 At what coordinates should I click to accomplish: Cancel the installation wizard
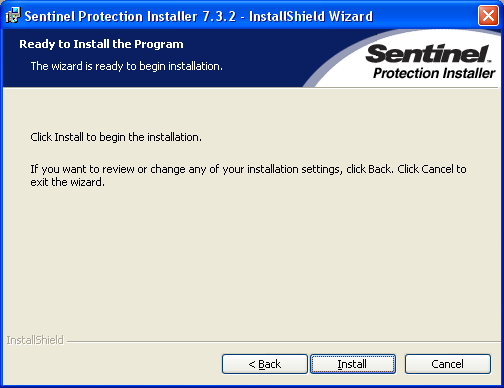[448, 364]
